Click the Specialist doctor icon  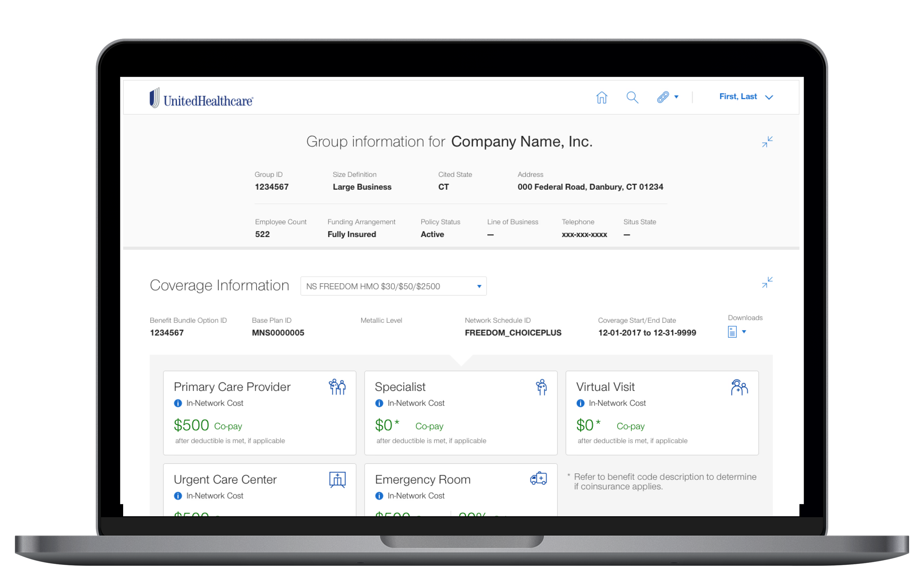coord(541,387)
